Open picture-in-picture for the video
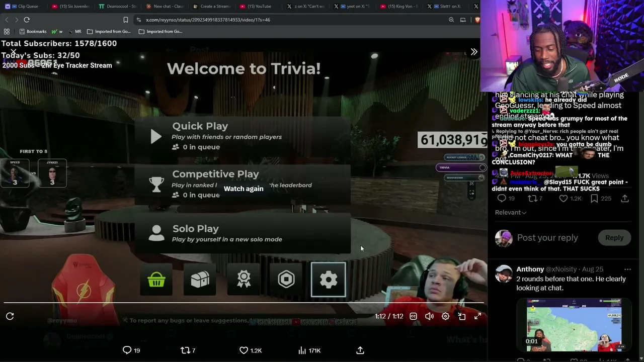Image resolution: width=644 pixels, height=362 pixels. [x=461, y=316]
